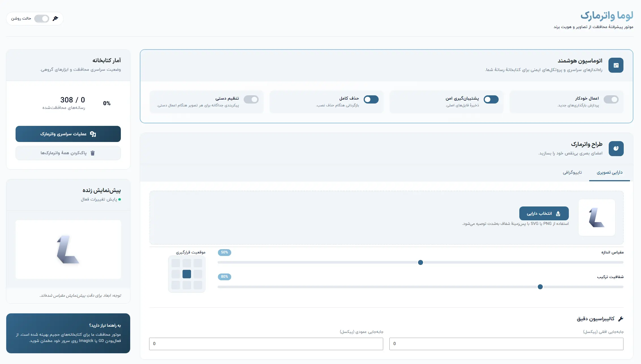Select the bottom-right cell in the position grid
The height and width of the screenshot is (364, 641).
pyautogui.click(x=198, y=285)
